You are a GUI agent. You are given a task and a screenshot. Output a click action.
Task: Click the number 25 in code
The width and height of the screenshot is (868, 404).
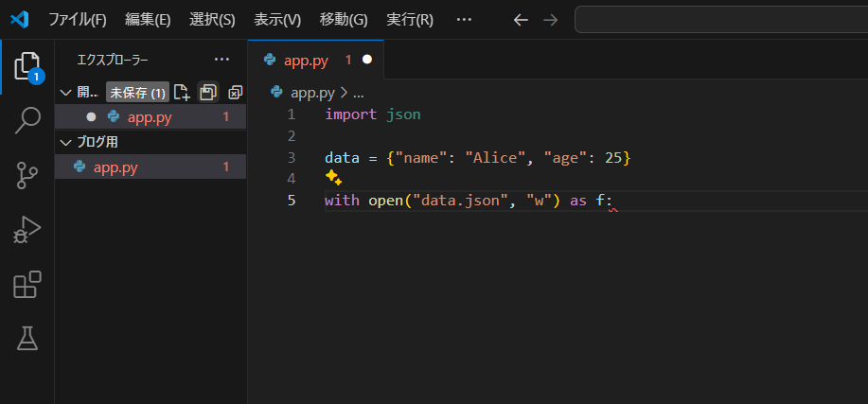[x=613, y=158]
